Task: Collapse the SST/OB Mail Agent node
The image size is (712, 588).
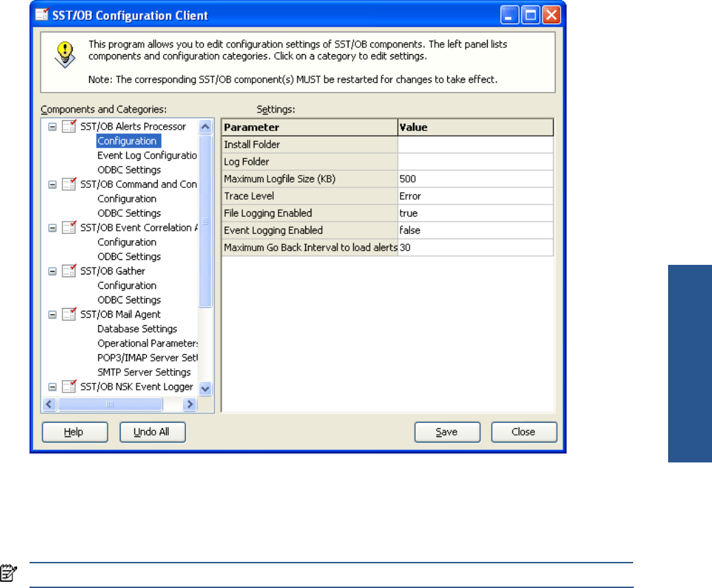Action: click(x=53, y=314)
